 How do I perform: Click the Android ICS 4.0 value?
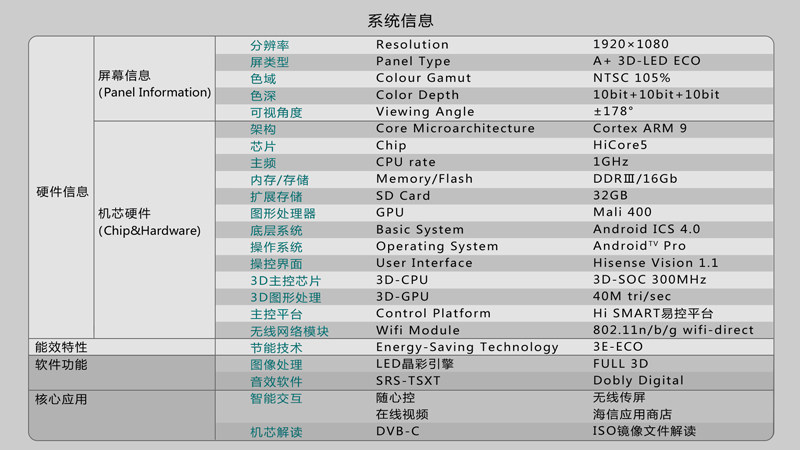coord(646,229)
